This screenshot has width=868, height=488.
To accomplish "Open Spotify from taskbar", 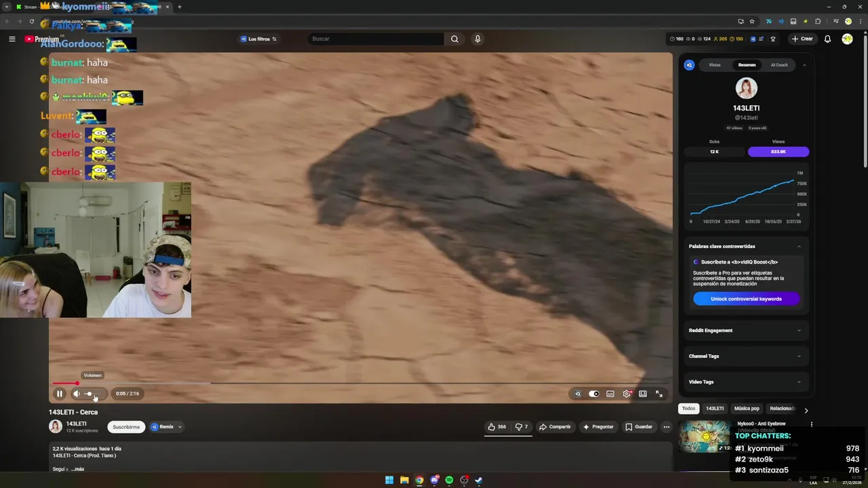I will coord(449,480).
